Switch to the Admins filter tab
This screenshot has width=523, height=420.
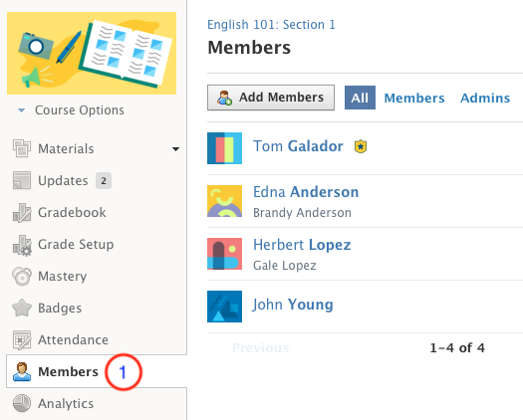[485, 98]
